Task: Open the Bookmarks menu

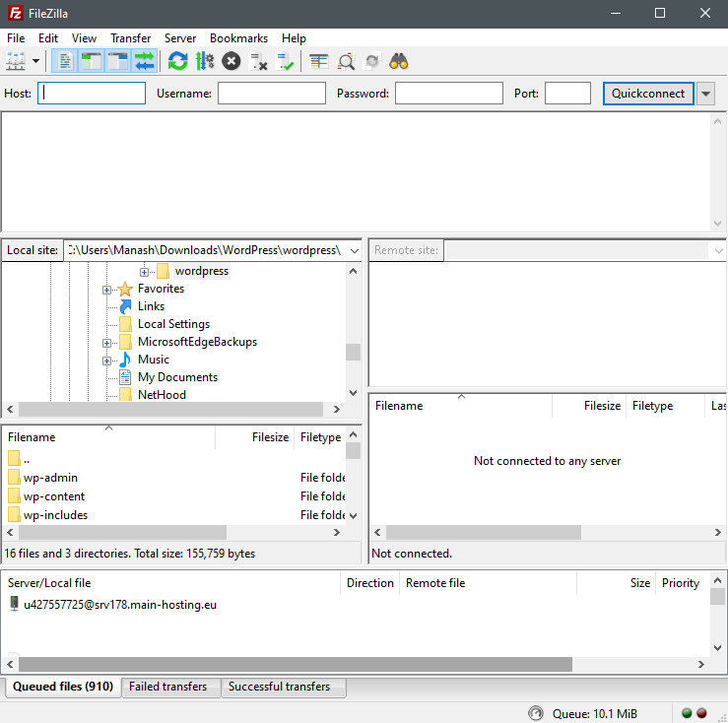Action: [x=238, y=38]
